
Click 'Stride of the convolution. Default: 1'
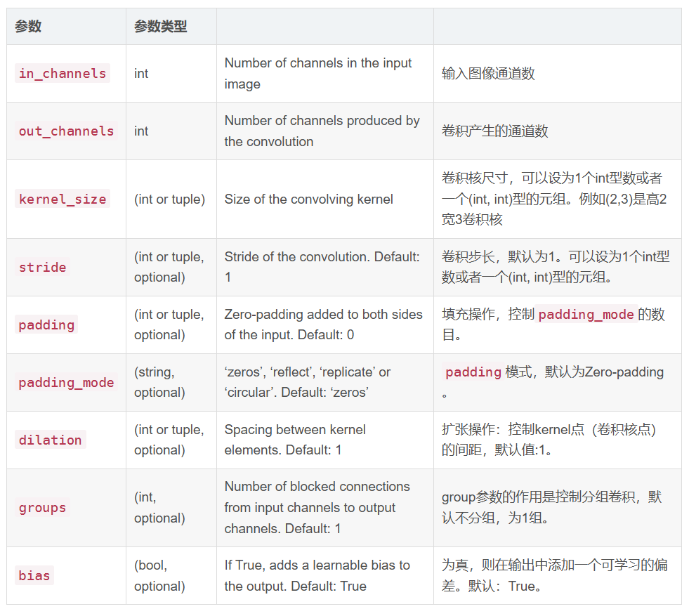tap(322, 267)
